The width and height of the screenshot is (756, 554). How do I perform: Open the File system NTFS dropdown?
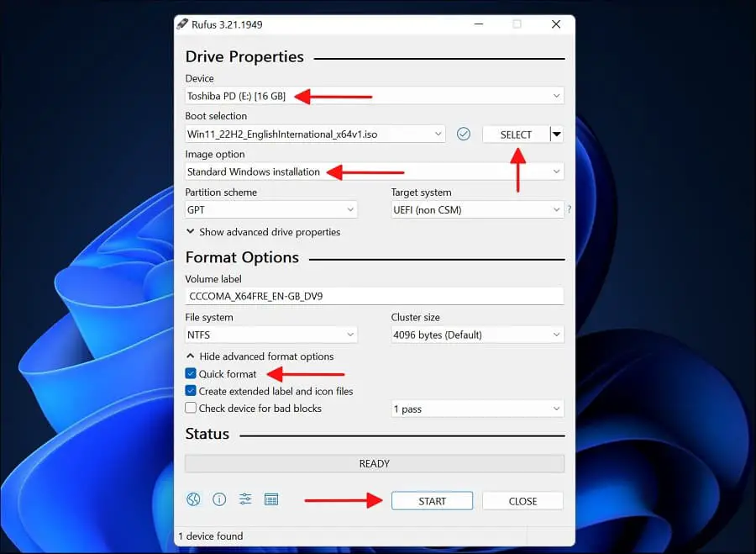(271, 335)
